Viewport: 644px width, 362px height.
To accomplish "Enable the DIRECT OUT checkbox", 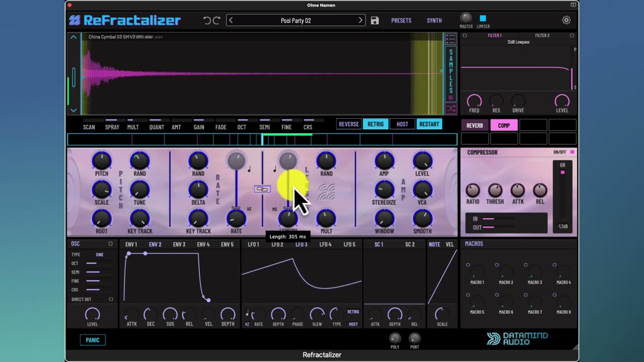I will click(111, 299).
